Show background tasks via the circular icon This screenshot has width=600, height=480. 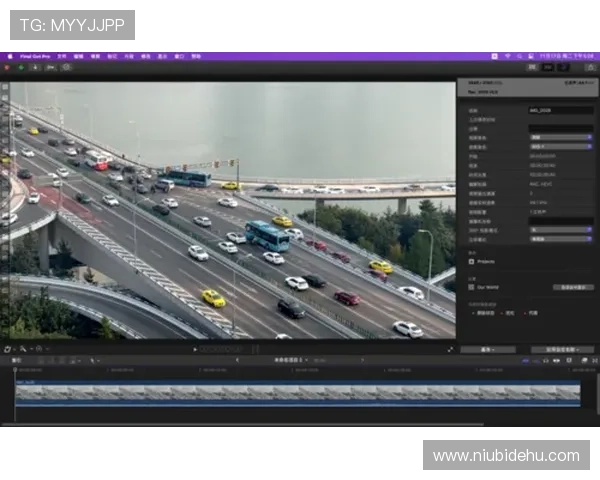pyautogui.click(x=66, y=67)
